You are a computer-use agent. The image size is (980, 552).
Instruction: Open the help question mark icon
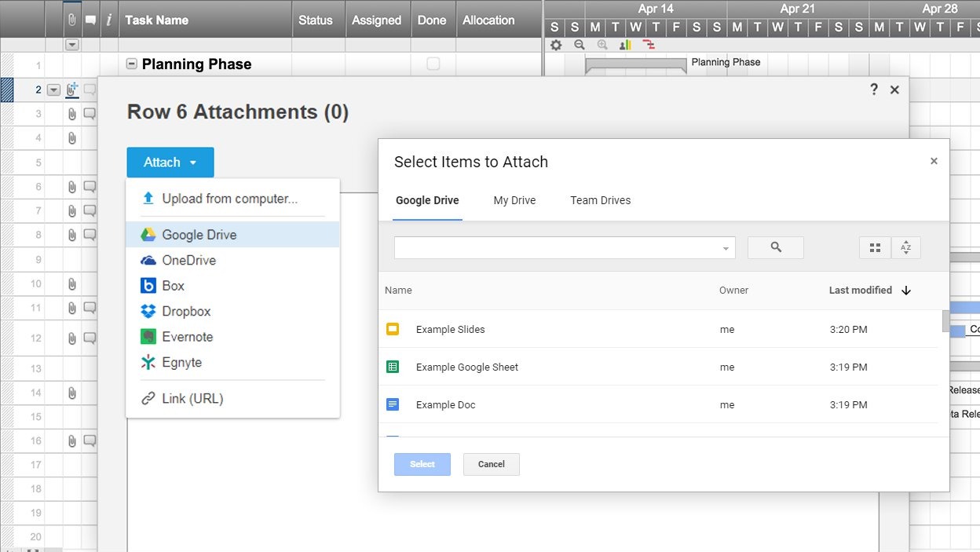pyautogui.click(x=874, y=90)
